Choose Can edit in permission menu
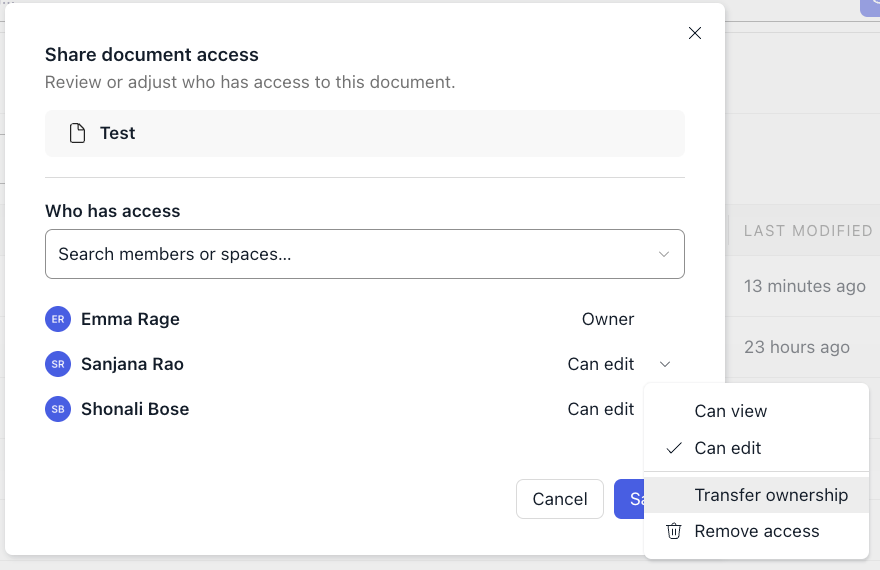880x570 pixels. (728, 448)
